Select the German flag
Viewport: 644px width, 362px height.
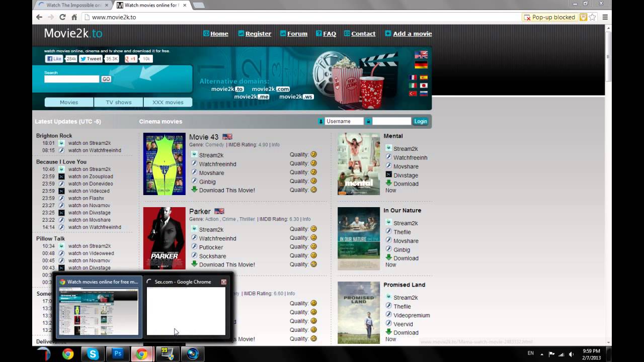point(421,65)
